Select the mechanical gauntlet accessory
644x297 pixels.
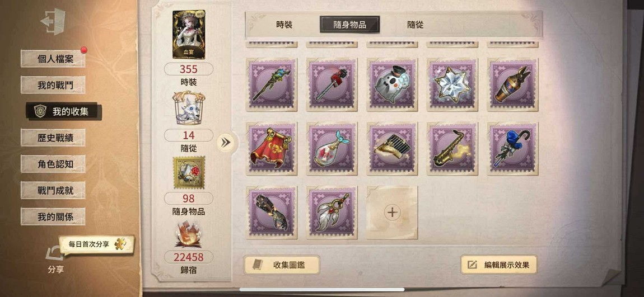(x=272, y=213)
